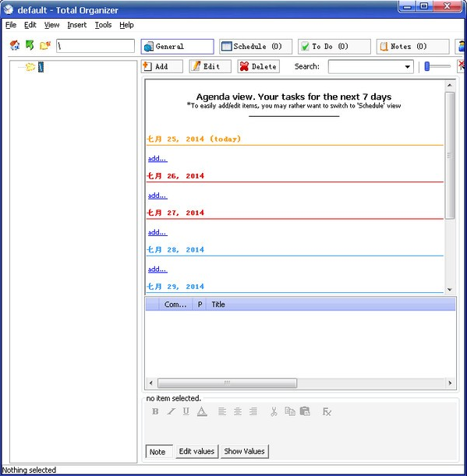
Task: Open the Insert menu
Action: [x=77, y=25]
